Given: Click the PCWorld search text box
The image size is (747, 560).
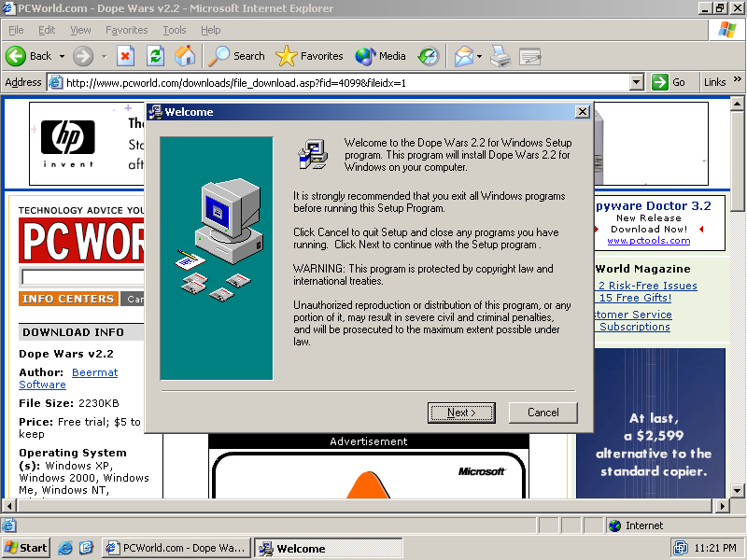Looking at the screenshot, I should click(x=82, y=276).
